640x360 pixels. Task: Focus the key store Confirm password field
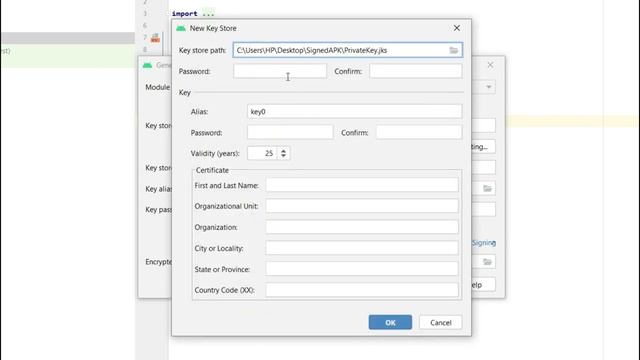(416, 71)
